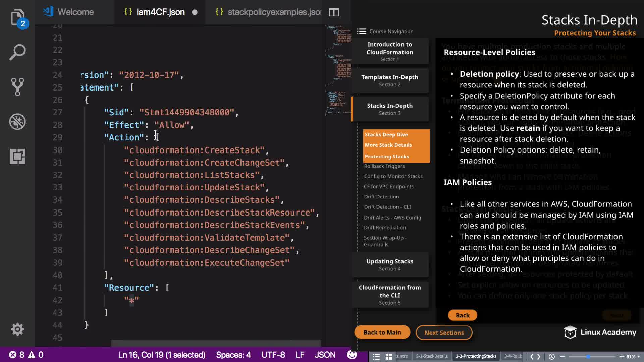Open the Rollback Triggers lesson

(384, 166)
